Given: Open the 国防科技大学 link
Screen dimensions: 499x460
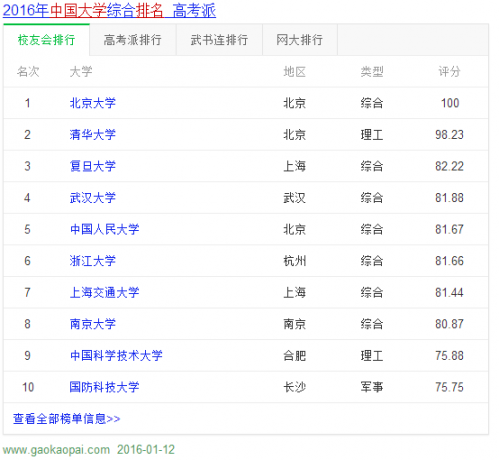Looking at the screenshot, I should [105, 387].
